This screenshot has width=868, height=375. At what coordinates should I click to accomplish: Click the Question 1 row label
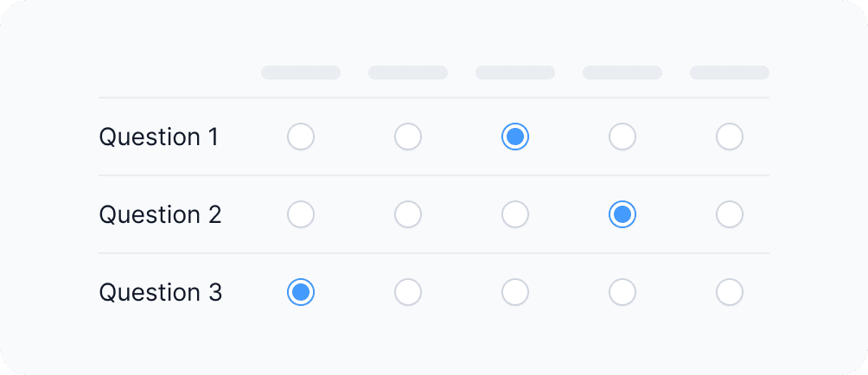click(x=159, y=137)
